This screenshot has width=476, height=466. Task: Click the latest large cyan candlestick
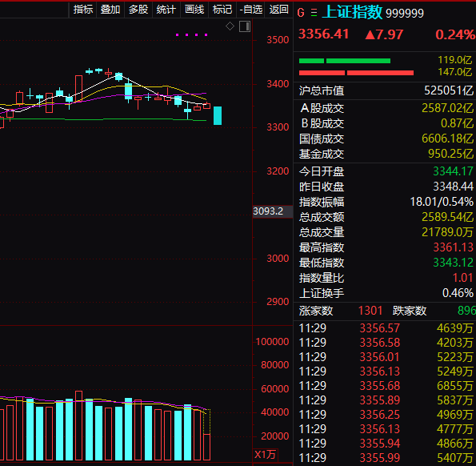[218, 115]
